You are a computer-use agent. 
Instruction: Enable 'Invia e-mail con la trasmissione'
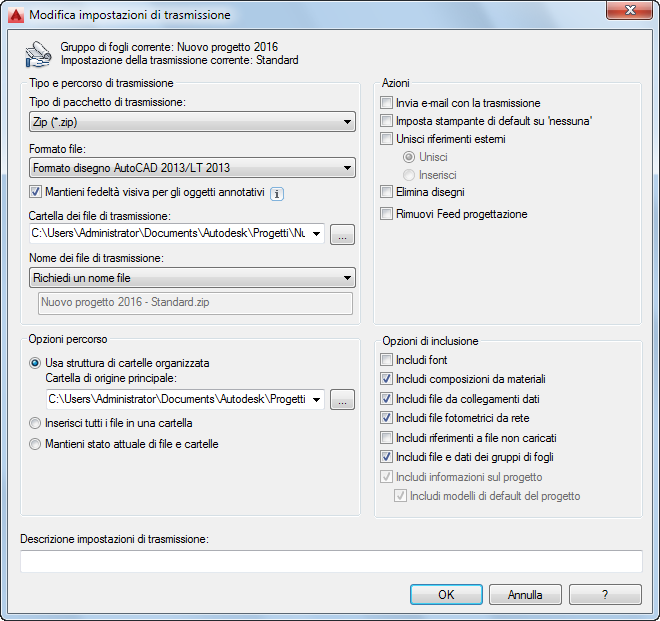[x=387, y=103]
